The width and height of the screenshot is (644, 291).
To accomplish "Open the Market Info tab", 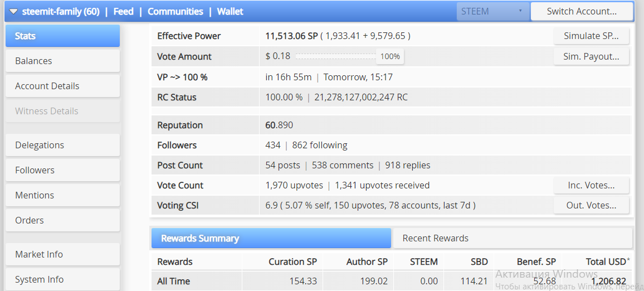I will coord(62,254).
